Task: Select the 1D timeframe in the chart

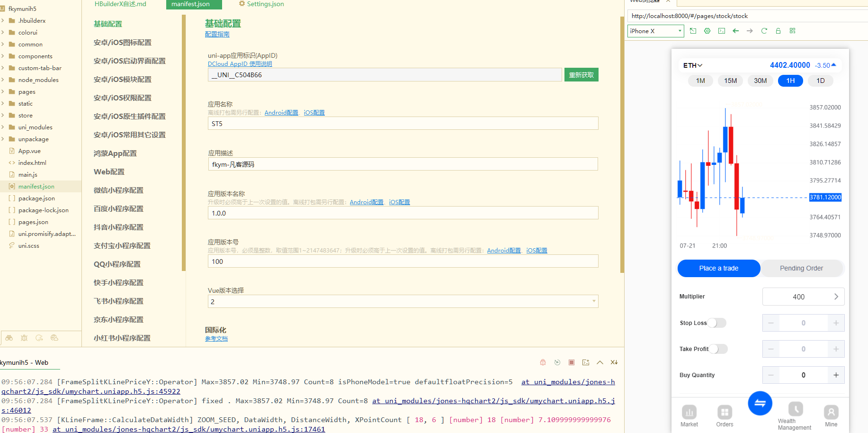Action: [820, 81]
